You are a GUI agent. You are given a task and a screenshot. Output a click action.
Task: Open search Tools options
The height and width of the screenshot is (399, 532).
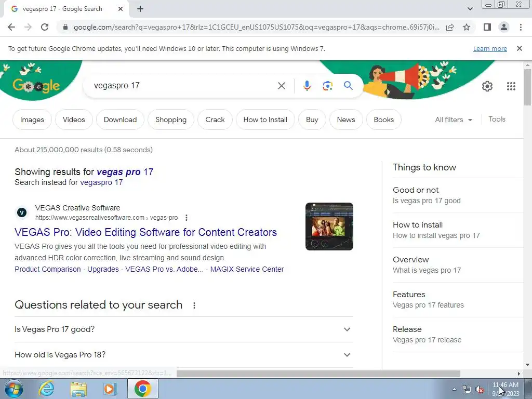497,119
